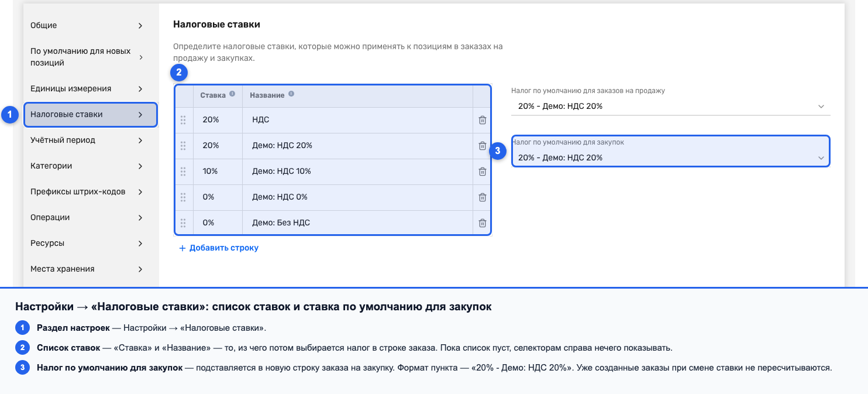Edit the 10% rate cell
868x394 pixels.
point(218,172)
